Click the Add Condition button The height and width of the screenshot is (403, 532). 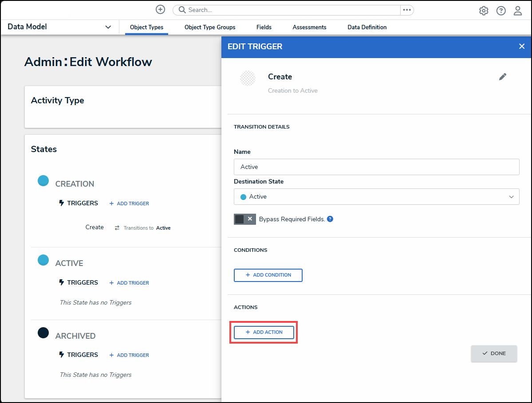click(x=268, y=275)
